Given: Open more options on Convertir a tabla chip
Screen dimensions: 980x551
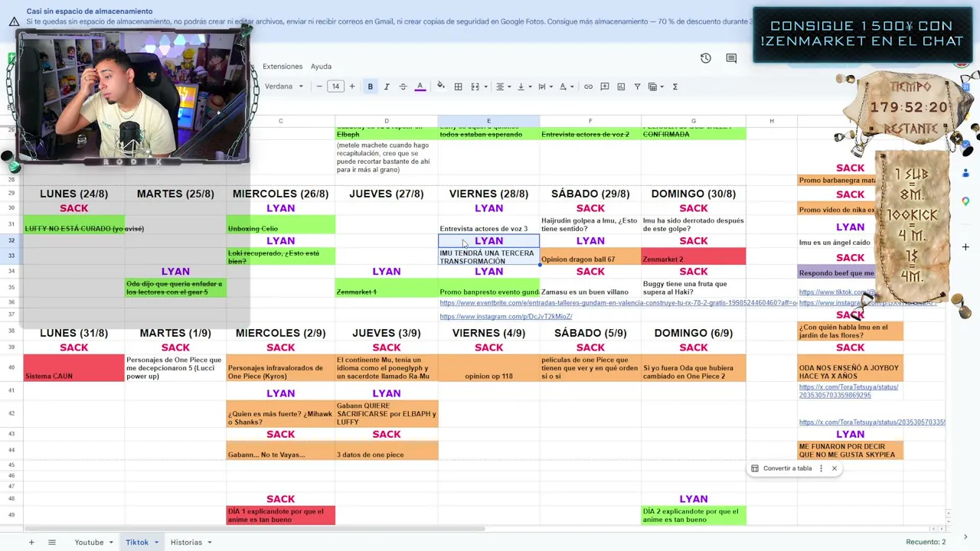Looking at the screenshot, I should point(821,468).
